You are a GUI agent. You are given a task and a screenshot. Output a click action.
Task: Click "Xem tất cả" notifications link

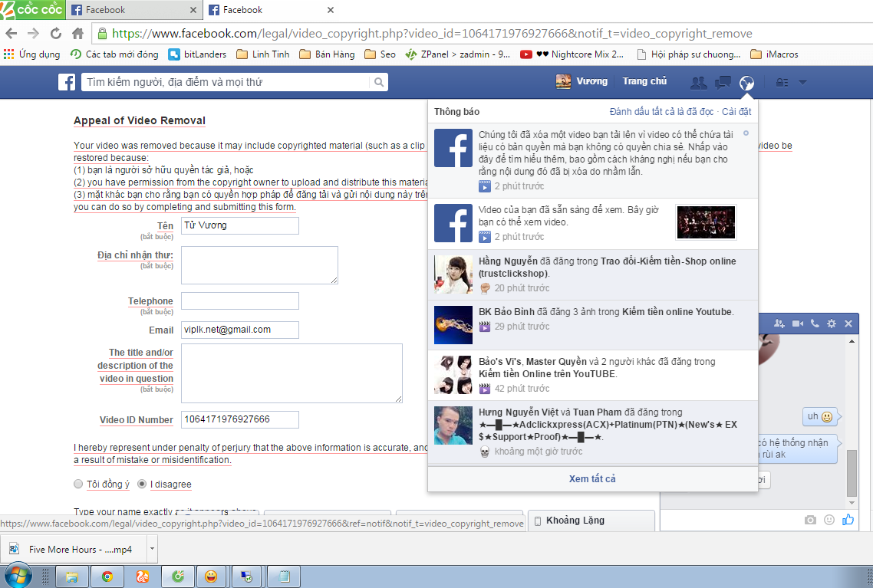point(592,478)
